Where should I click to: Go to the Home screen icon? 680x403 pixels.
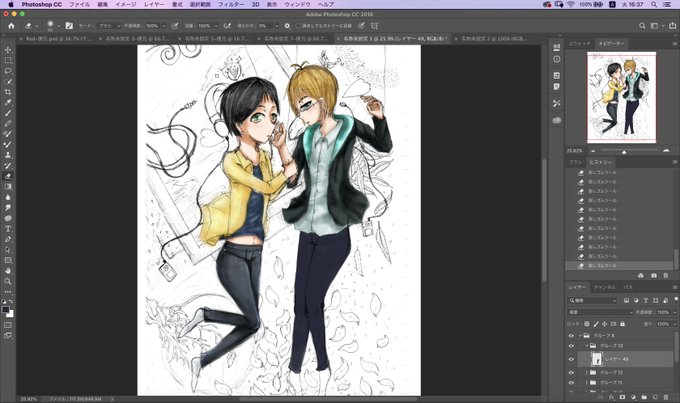[11, 26]
